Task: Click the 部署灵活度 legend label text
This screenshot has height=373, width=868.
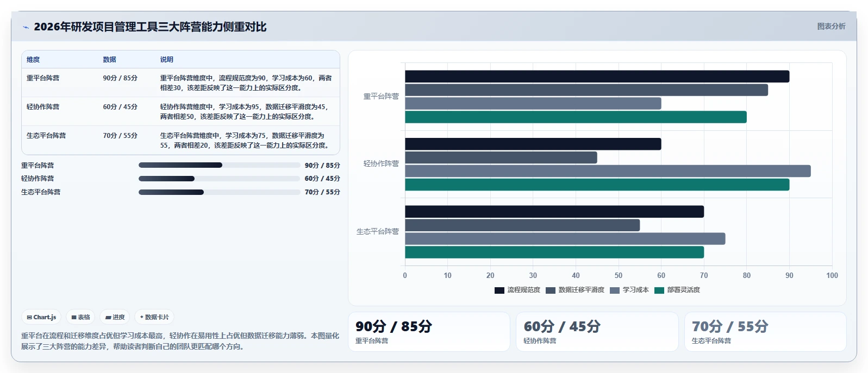Action: point(684,290)
